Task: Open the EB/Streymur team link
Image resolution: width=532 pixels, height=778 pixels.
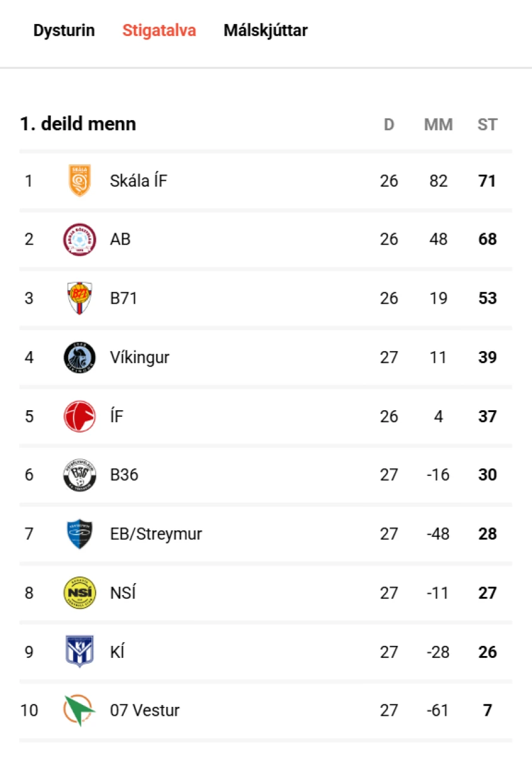Action: tap(156, 533)
